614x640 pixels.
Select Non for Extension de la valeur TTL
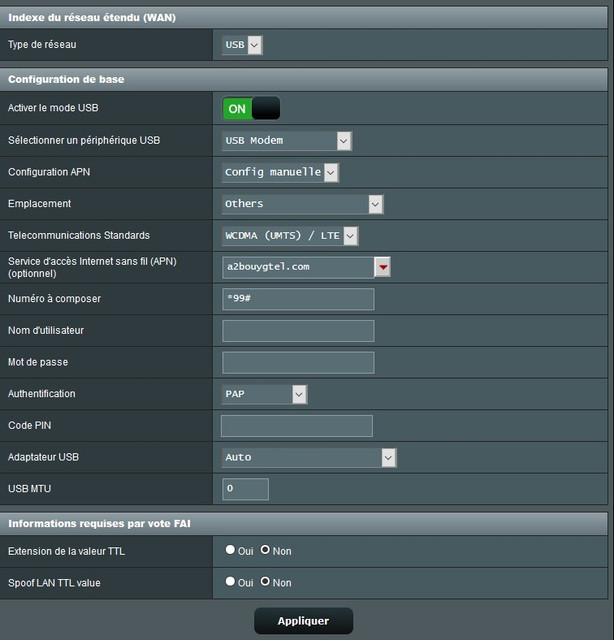(266, 550)
